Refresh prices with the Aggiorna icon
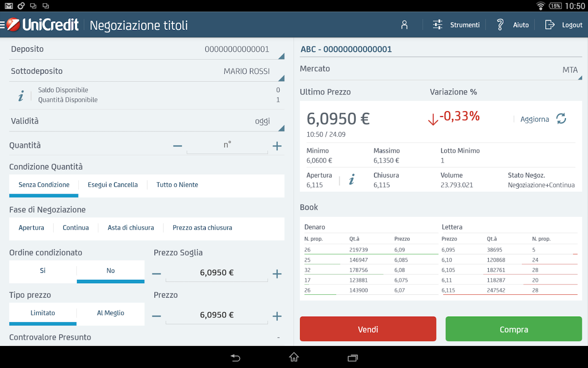Screen dimensions: 588x368 click(x=561, y=119)
